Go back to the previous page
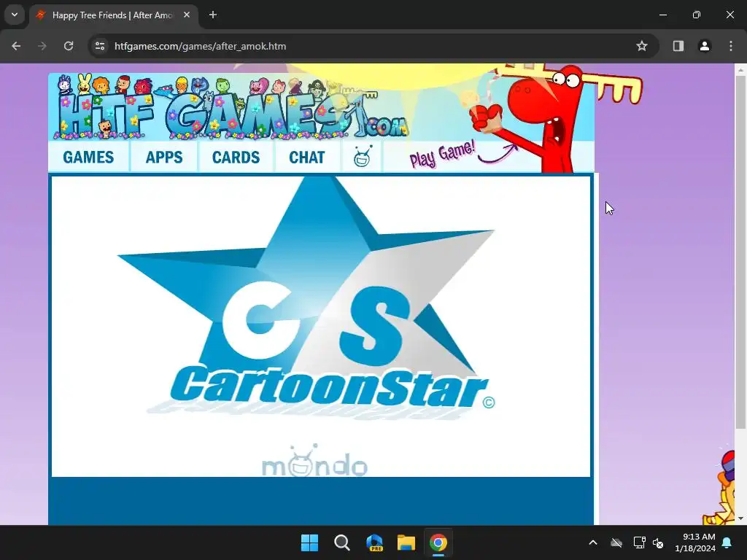 (x=16, y=46)
